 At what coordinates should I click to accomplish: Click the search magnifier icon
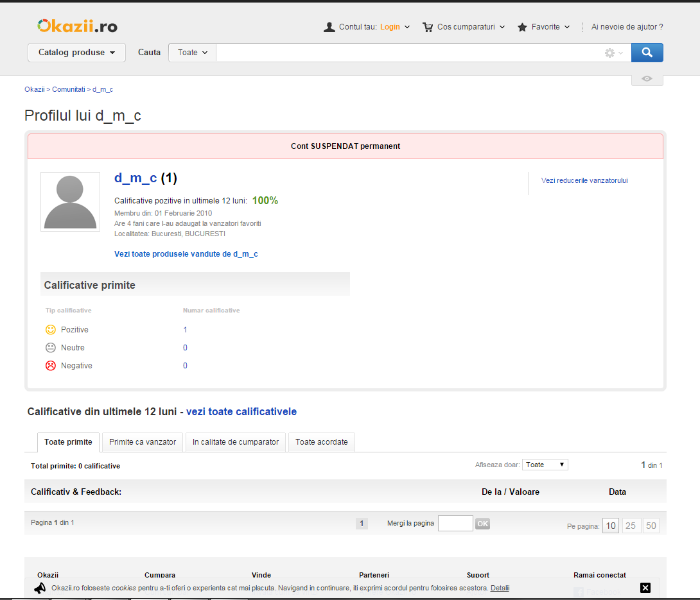647,52
